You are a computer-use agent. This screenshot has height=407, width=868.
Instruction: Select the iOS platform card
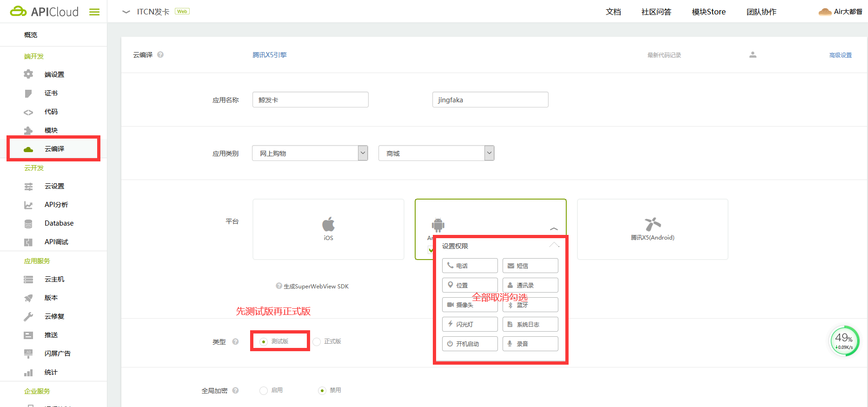point(328,229)
